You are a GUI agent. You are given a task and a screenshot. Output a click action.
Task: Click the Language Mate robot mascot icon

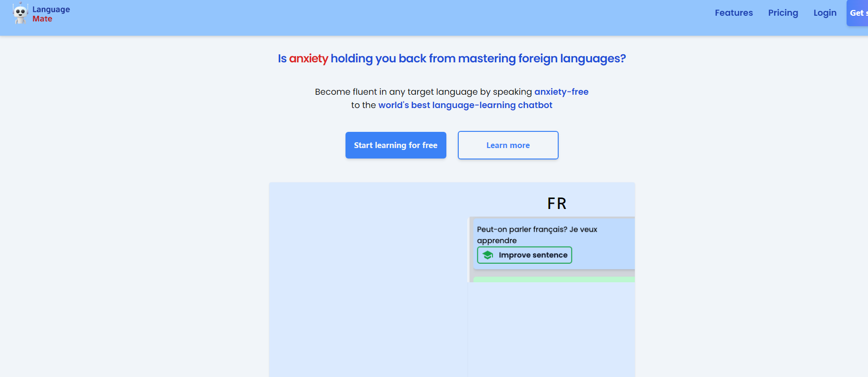pyautogui.click(x=20, y=13)
